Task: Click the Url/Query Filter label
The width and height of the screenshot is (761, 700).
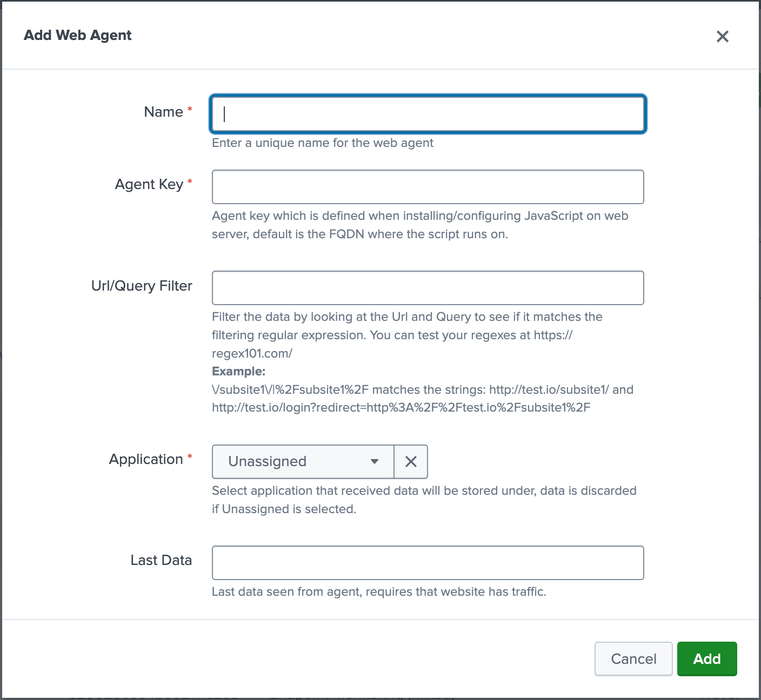Action: coord(142,286)
